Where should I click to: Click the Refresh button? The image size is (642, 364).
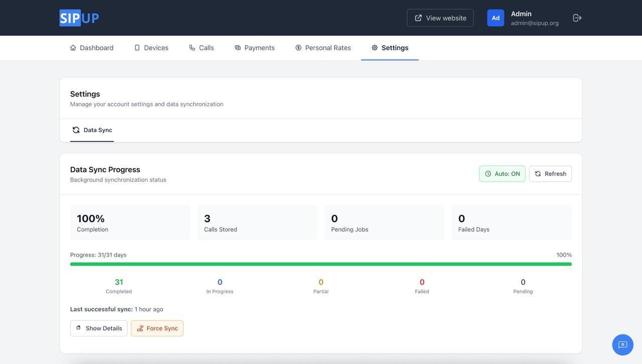(x=550, y=174)
